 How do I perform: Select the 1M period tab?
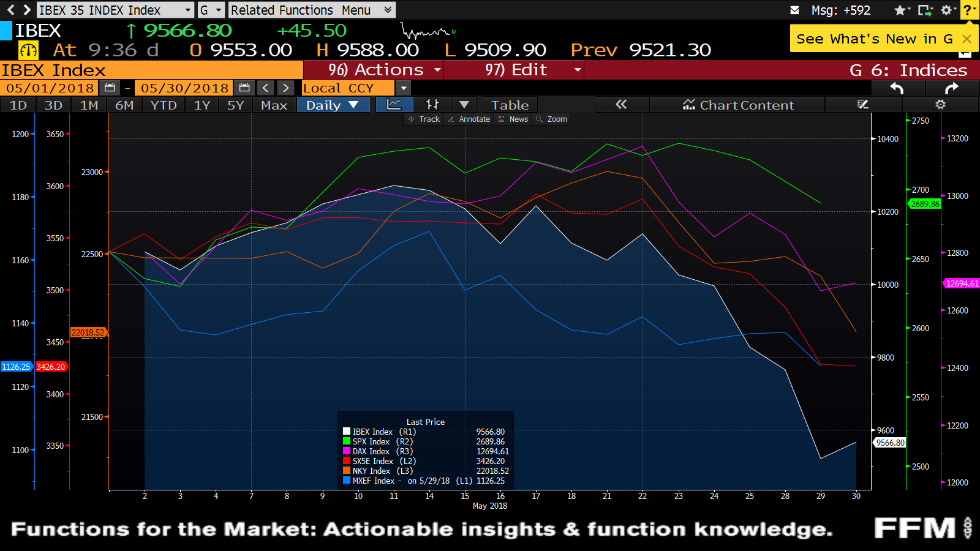(89, 105)
